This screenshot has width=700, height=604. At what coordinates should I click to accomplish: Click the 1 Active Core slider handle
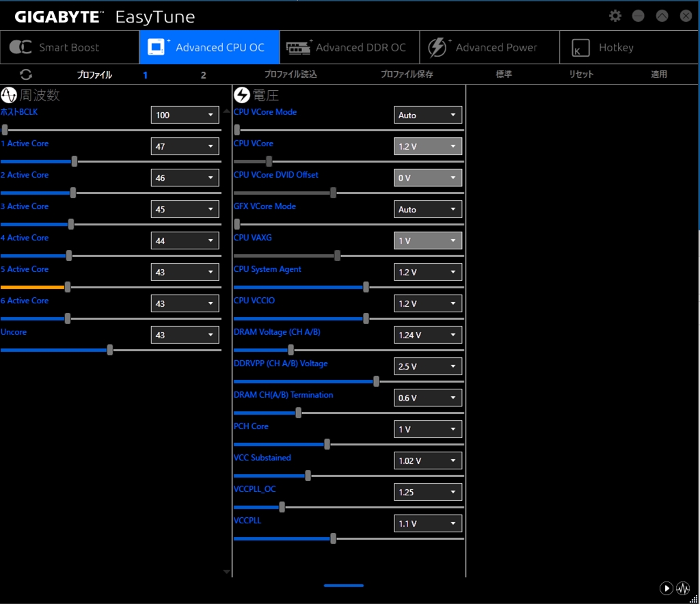75,161
